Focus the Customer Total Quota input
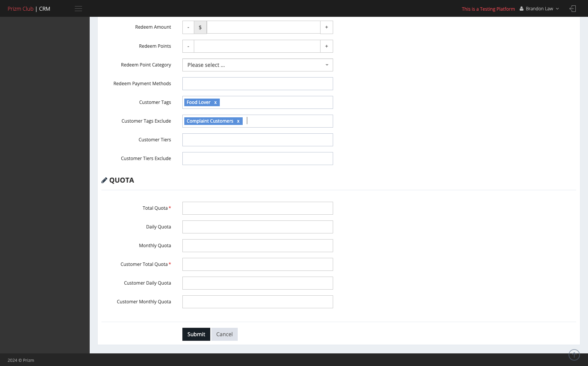This screenshot has width=588, height=366. pos(258,264)
